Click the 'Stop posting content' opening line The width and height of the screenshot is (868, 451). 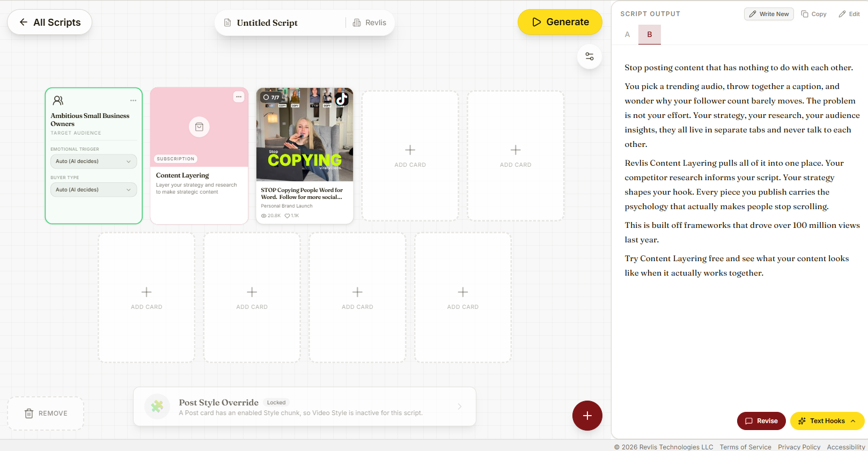click(739, 68)
